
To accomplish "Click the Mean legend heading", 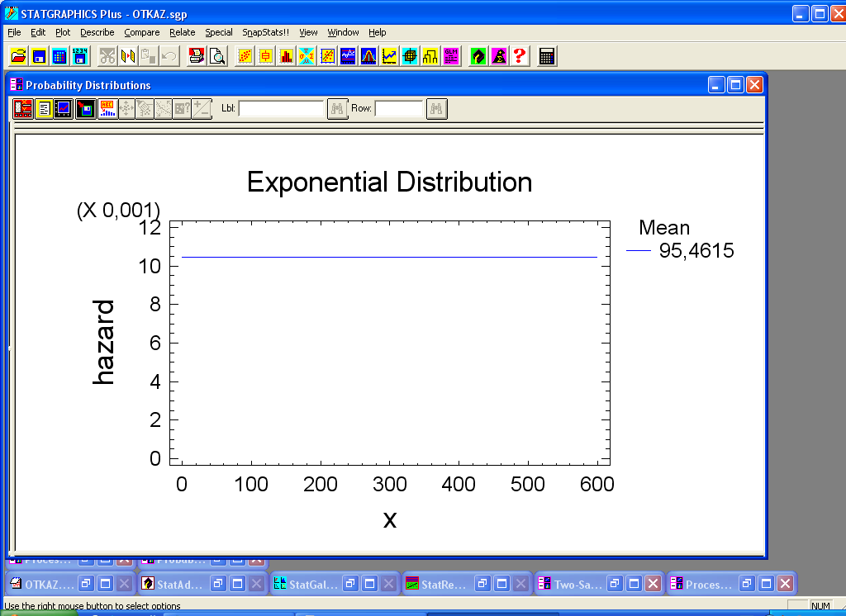I will pos(664,228).
